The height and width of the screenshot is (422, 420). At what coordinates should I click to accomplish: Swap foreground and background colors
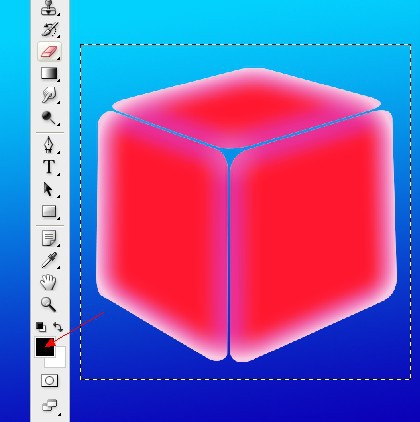point(58,327)
